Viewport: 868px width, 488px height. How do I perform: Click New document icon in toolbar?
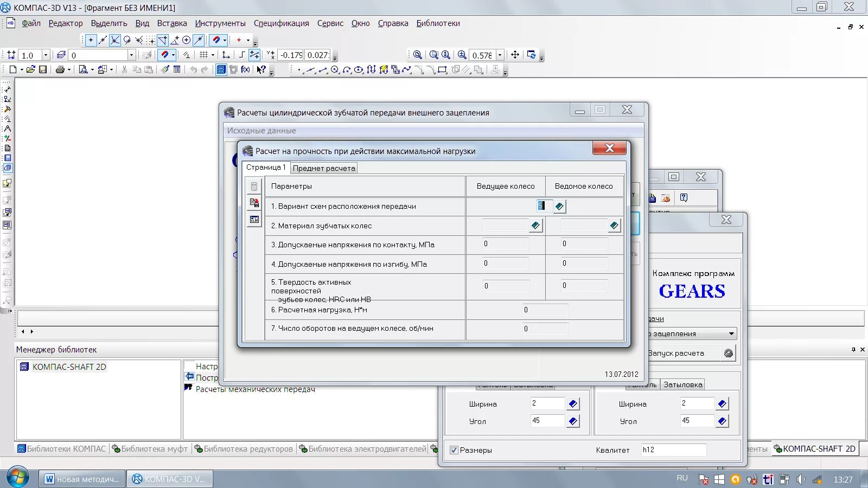[13, 69]
